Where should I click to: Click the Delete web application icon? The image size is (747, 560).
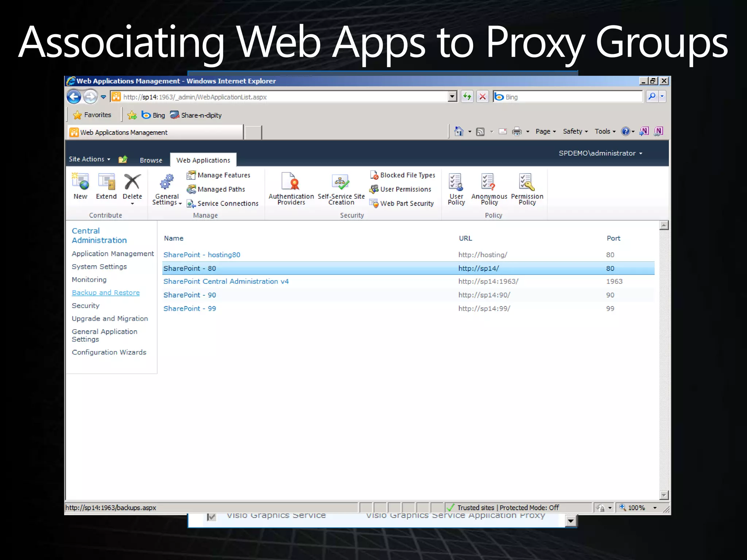[x=132, y=186]
